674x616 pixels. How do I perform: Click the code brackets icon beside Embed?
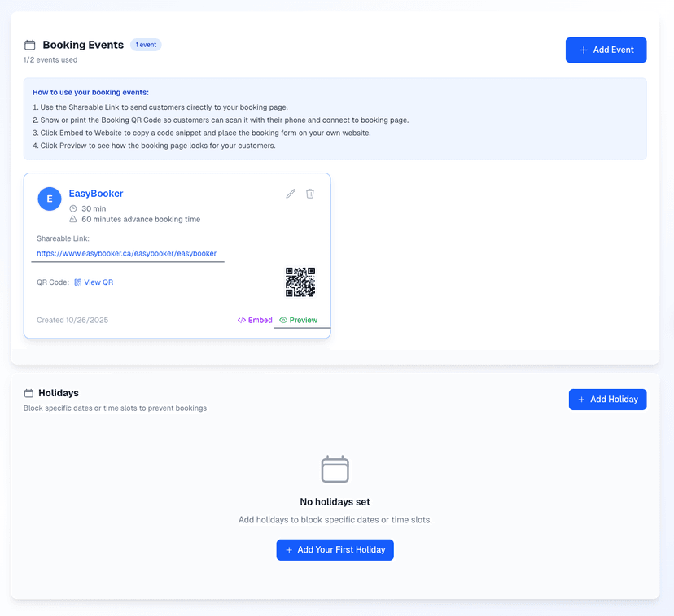click(240, 320)
